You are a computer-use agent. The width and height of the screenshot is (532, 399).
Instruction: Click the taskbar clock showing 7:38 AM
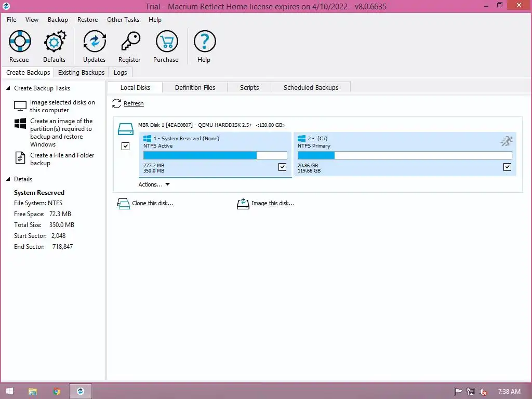(509, 392)
